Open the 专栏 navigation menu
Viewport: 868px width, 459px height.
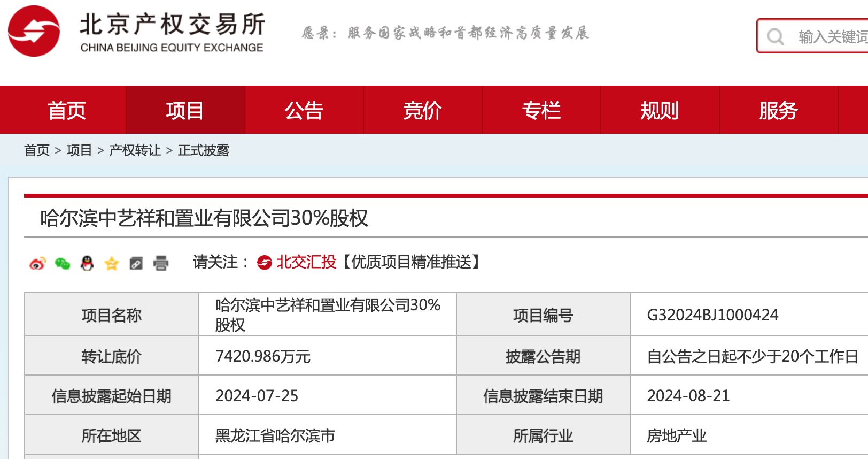click(x=541, y=110)
